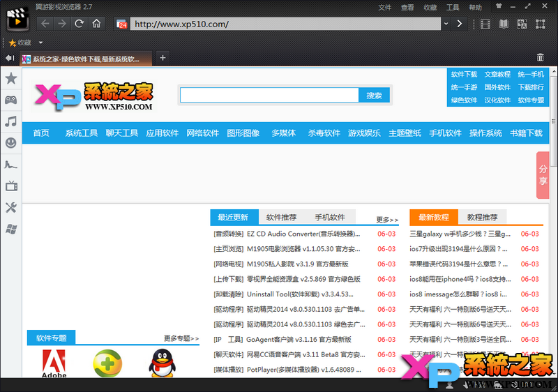Click the 更多专题>> link
This screenshot has height=392, width=558.
tap(181, 338)
